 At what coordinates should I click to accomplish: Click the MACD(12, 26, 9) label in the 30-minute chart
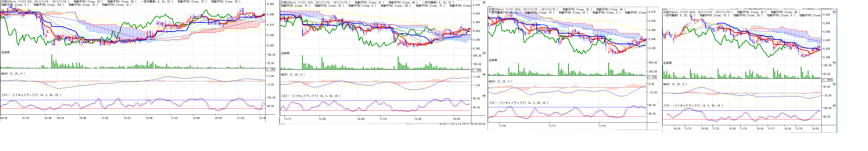[x=500, y=81]
